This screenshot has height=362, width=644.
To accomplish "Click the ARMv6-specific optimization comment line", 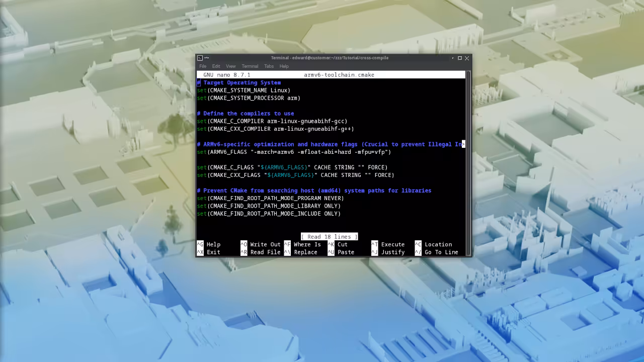I will click(331, 144).
